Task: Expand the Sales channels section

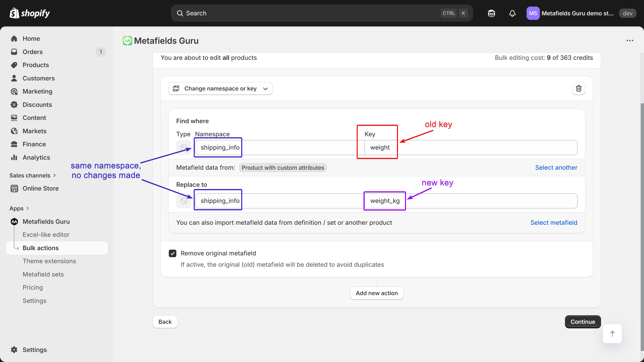Action: click(32, 175)
